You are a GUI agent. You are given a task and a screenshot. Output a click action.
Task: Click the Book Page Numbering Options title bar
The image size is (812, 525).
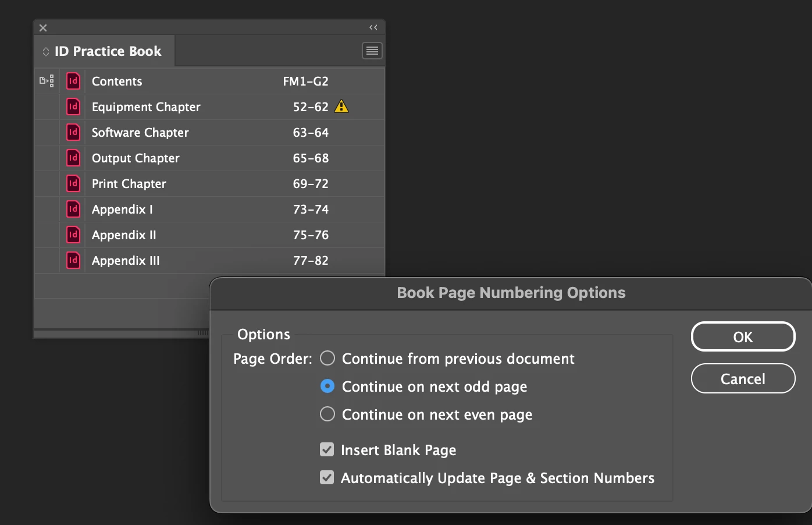pos(511,293)
